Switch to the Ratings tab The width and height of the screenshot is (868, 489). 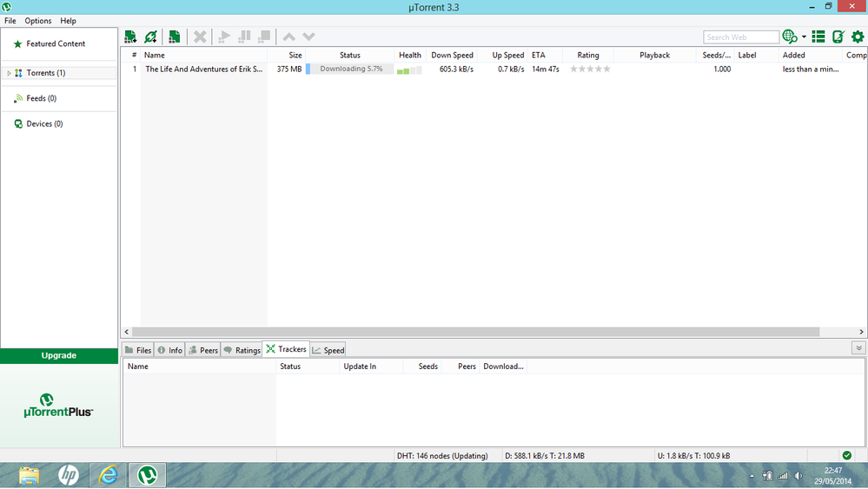(x=242, y=350)
